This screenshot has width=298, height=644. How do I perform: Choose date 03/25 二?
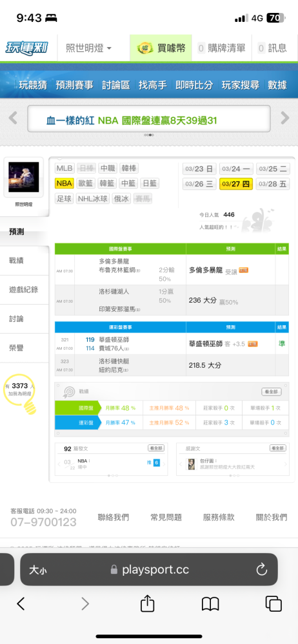tap(273, 169)
